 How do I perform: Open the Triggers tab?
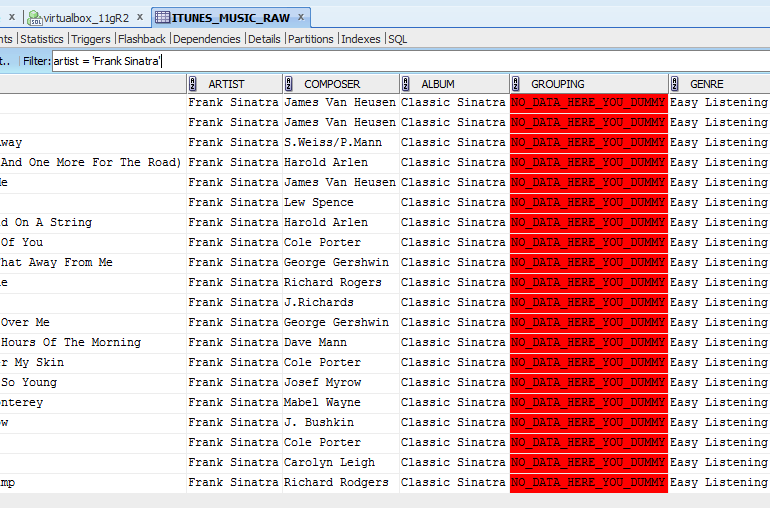coord(91,39)
